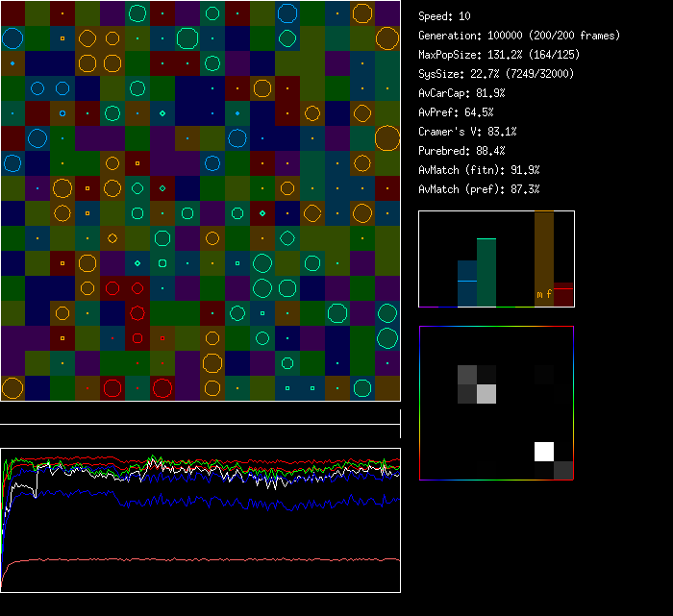Select the Purebred percentage line
673x616 pixels.
(x=461, y=151)
